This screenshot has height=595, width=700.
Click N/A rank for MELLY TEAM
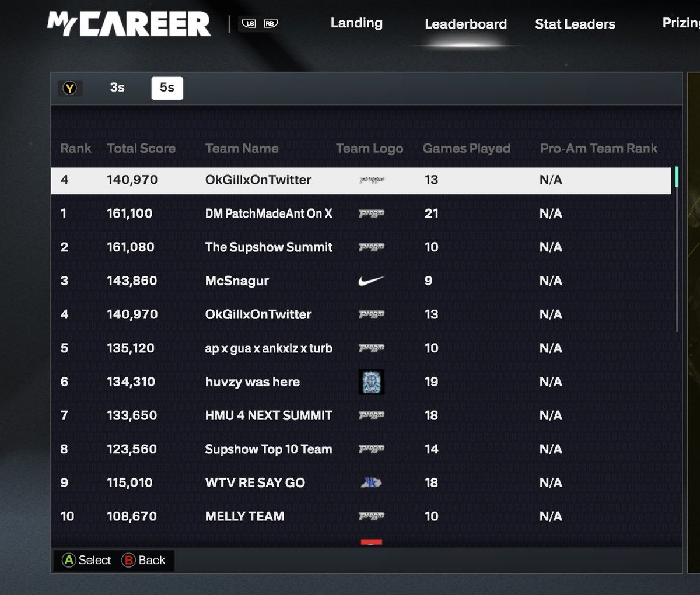coord(551,516)
